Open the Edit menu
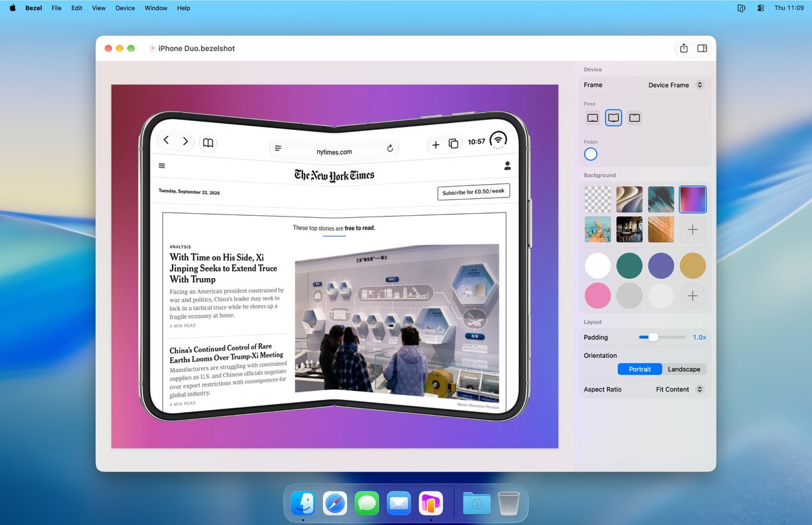 click(77, 8)
